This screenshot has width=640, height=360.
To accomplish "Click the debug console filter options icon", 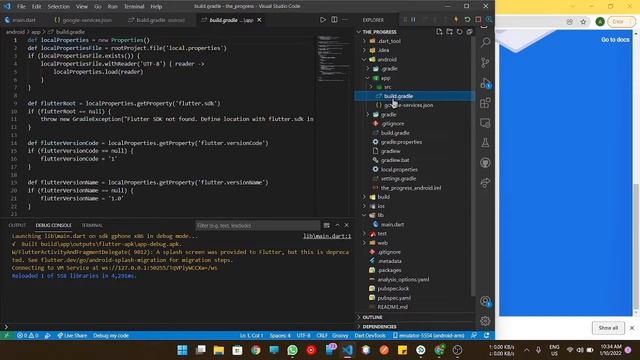I will tap(327, 225).
